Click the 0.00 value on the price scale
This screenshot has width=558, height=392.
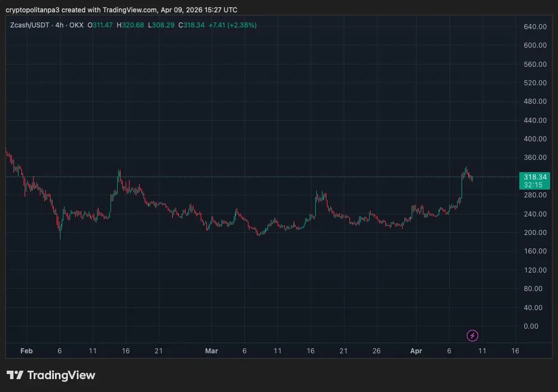click(x=531, y=326)
